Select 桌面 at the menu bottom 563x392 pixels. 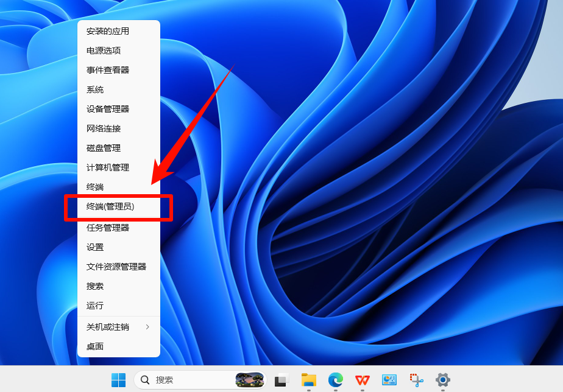pyautogui.click(x=119, y=346)
